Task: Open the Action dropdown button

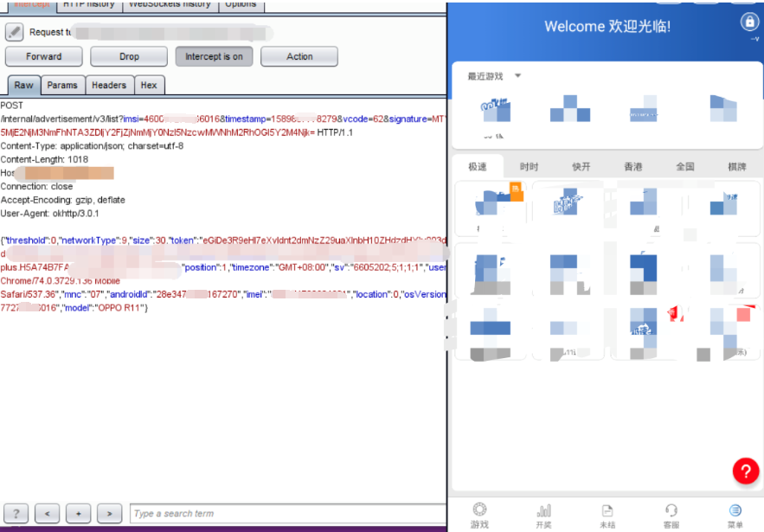Action: coord(299,56)
